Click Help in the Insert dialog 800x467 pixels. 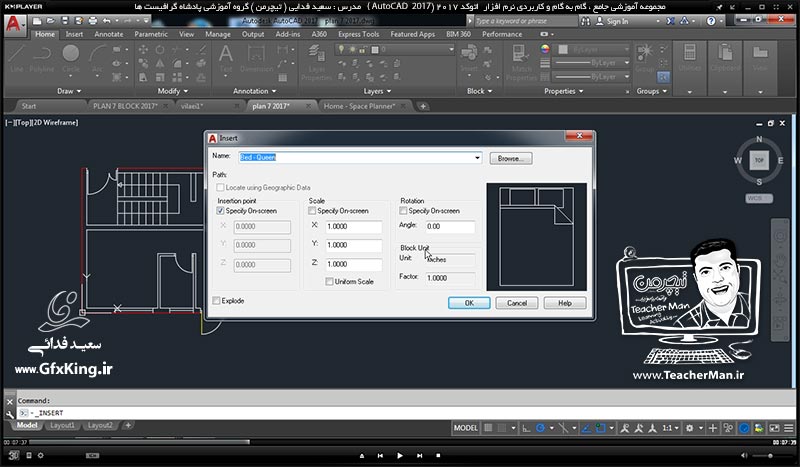[x=564, y=303]
